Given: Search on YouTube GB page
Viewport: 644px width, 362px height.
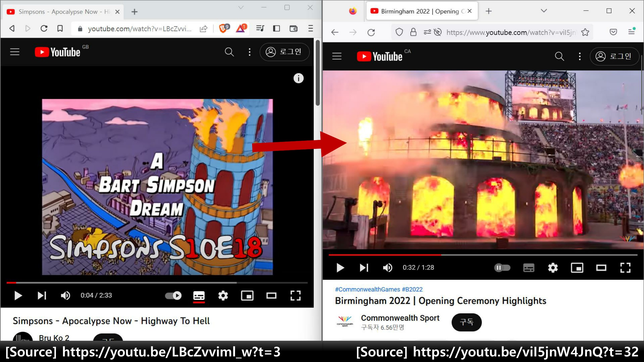Looking at the screenshot, I should click(x=229, y=52).
